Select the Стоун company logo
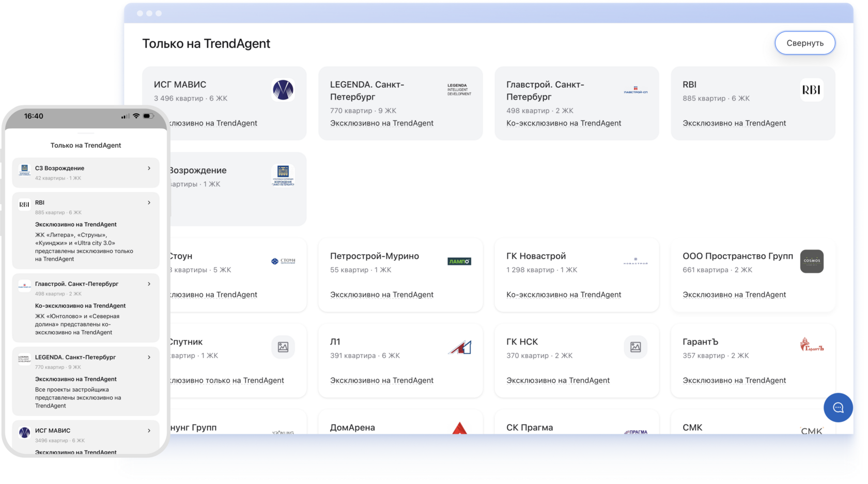The width and height of the screenshot is (868, 484). [x=283, y=261]
